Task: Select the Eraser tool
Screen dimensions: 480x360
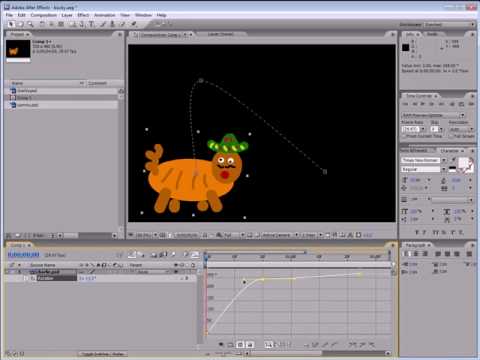Action: coord(122,24)
